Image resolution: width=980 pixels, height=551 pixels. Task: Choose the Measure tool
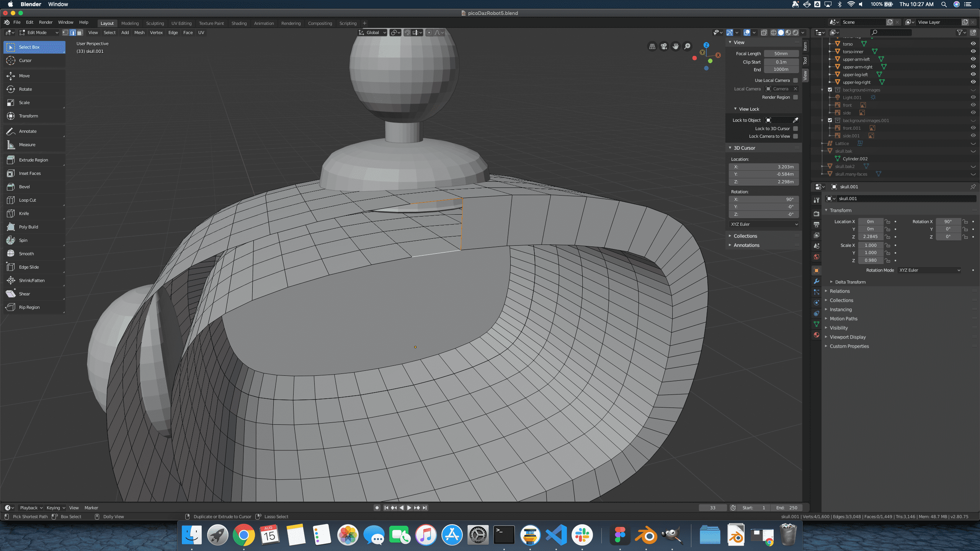pyautogui.click(x=34, y=145)
